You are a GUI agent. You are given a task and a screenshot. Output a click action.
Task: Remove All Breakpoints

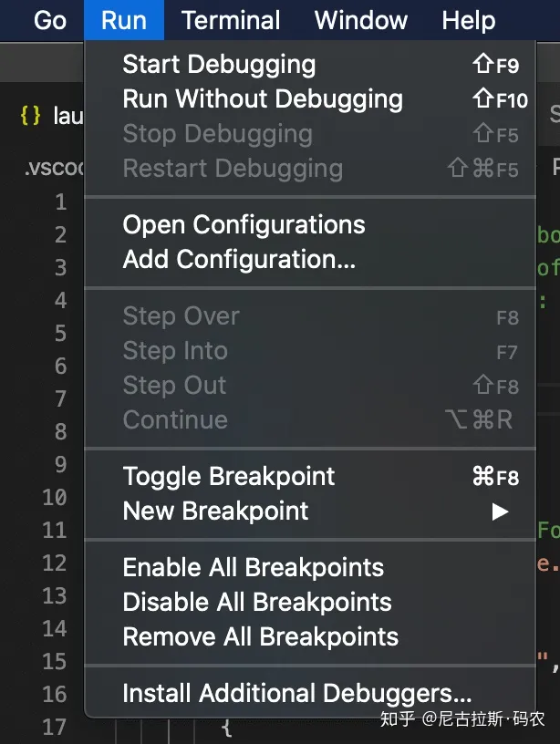point(260,636)
